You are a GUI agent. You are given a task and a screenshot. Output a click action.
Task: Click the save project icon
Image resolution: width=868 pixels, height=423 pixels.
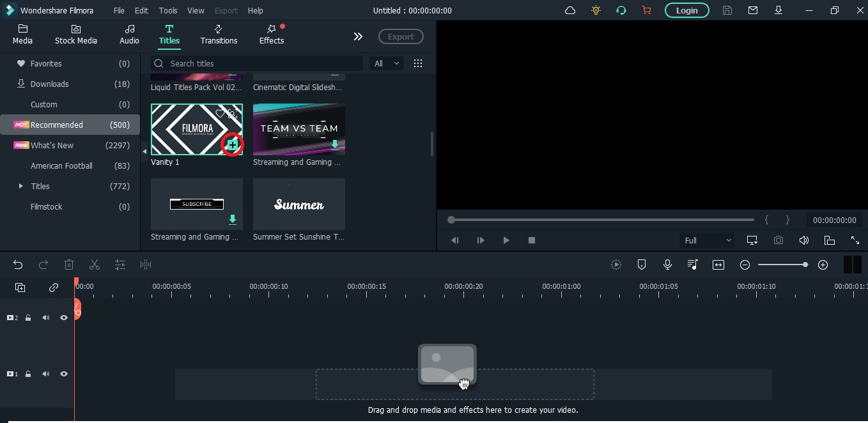[x=727, y=10]
